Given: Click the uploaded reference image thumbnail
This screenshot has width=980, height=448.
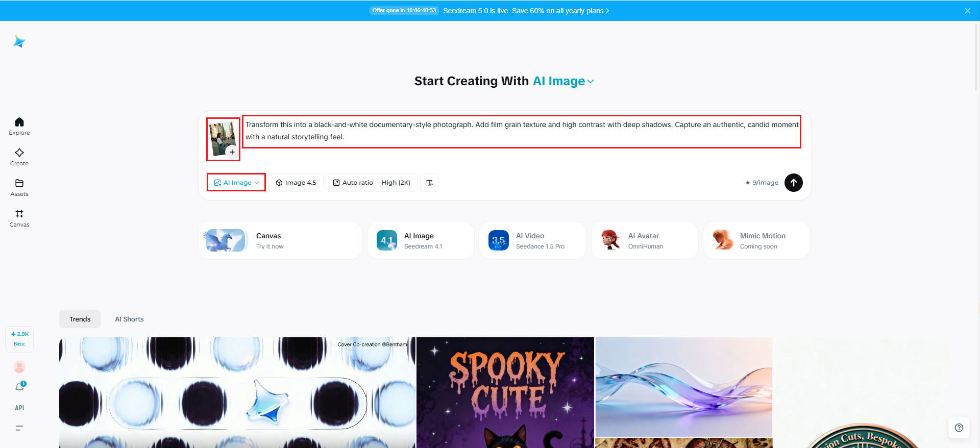Looking at the screenshot, I should (222, 138).
